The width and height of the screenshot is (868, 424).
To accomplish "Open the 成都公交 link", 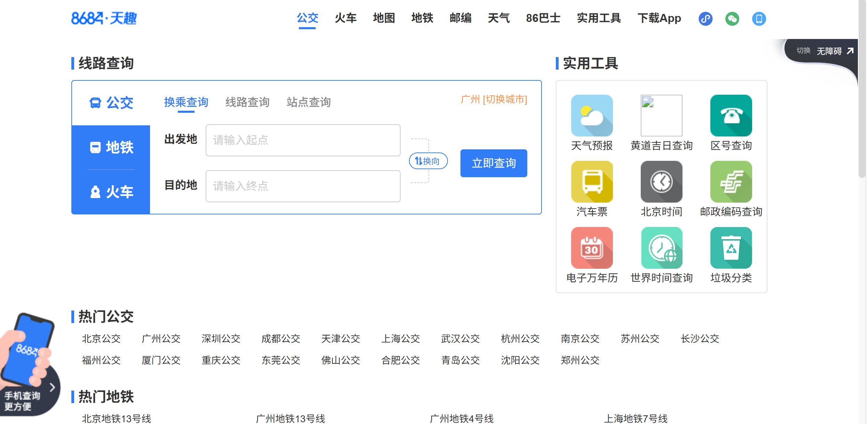I will pos(281,338).
